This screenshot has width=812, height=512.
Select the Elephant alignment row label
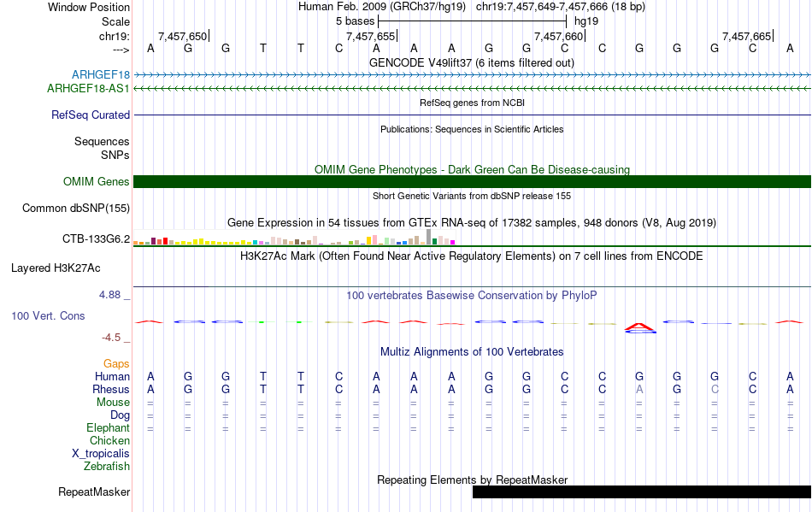(109, 427)
